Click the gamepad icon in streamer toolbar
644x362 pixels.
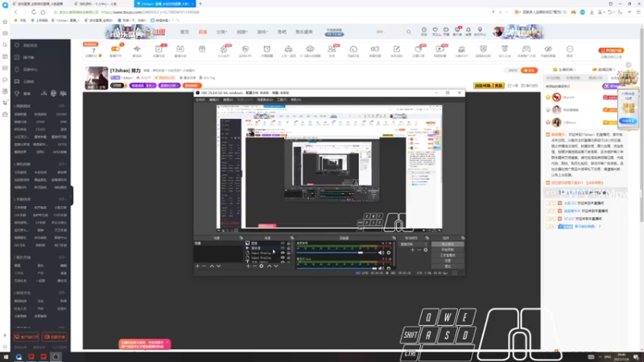pyautogui.click(x=526, y=49)
